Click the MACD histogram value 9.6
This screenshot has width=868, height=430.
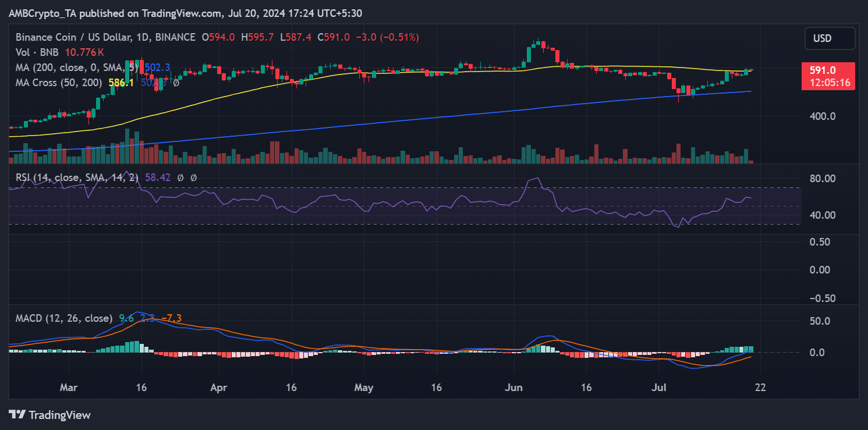[x=126, y=318]
